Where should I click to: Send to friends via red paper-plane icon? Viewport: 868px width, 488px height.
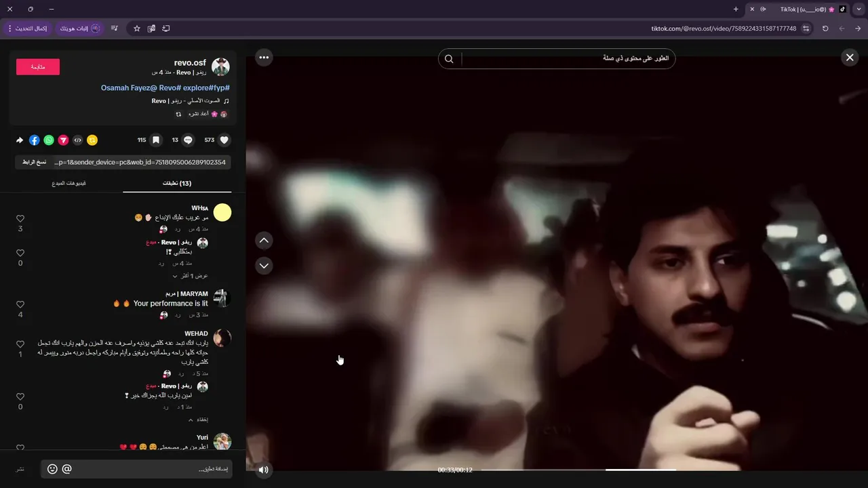coord(63,140)
